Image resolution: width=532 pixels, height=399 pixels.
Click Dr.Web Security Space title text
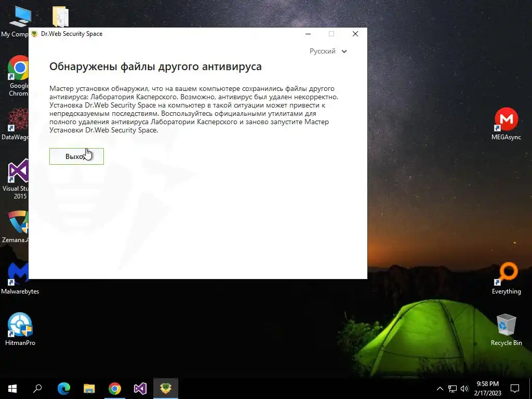(72, 34)
